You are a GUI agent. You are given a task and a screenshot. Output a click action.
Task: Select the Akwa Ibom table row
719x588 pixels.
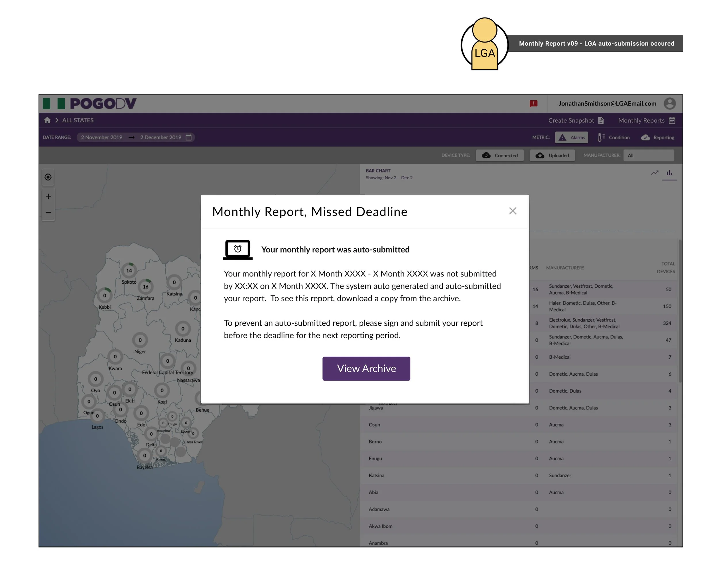tap(519, 526)
